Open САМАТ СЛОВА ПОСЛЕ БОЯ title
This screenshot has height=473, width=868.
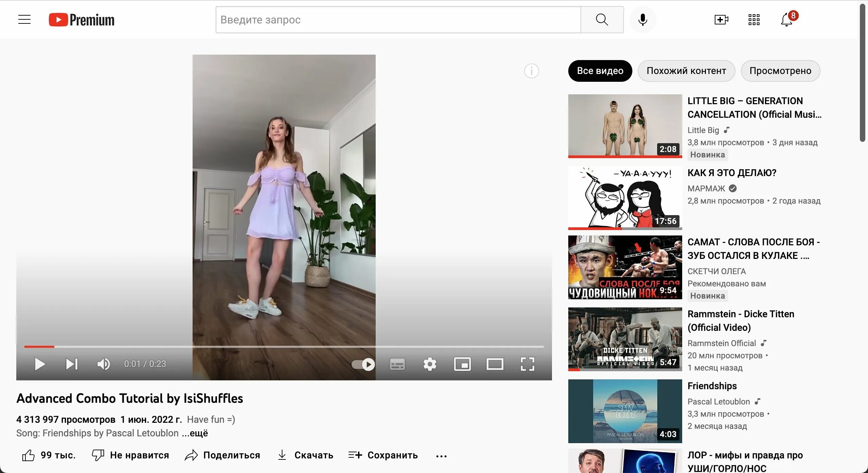coord(753,249)
